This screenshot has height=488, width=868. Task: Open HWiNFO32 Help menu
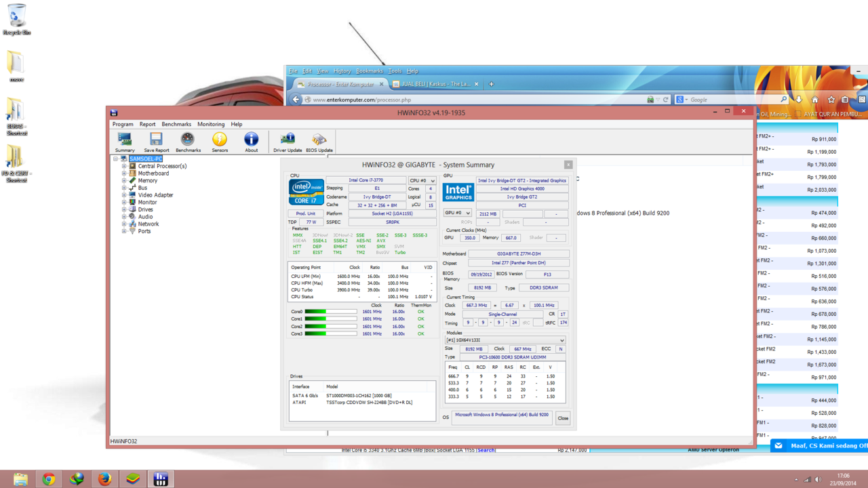pos(236,125)
